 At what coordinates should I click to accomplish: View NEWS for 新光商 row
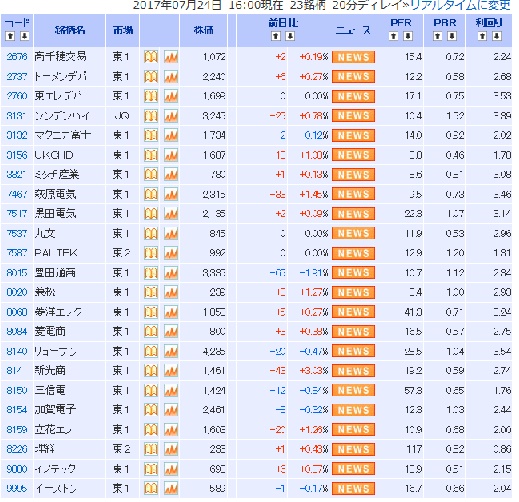pos(353,371)
